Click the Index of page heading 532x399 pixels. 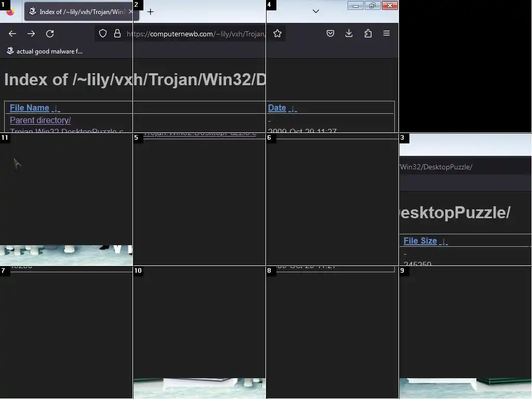coord(135,79)
